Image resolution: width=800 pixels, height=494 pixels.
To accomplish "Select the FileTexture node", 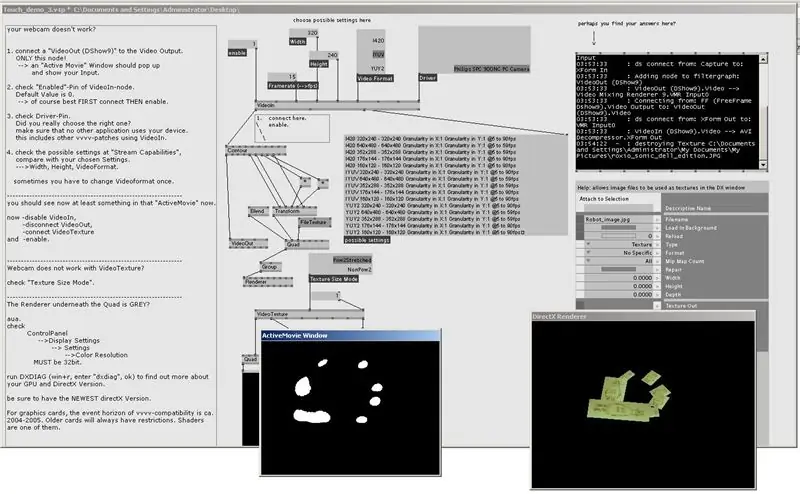I will click(315, 223).
